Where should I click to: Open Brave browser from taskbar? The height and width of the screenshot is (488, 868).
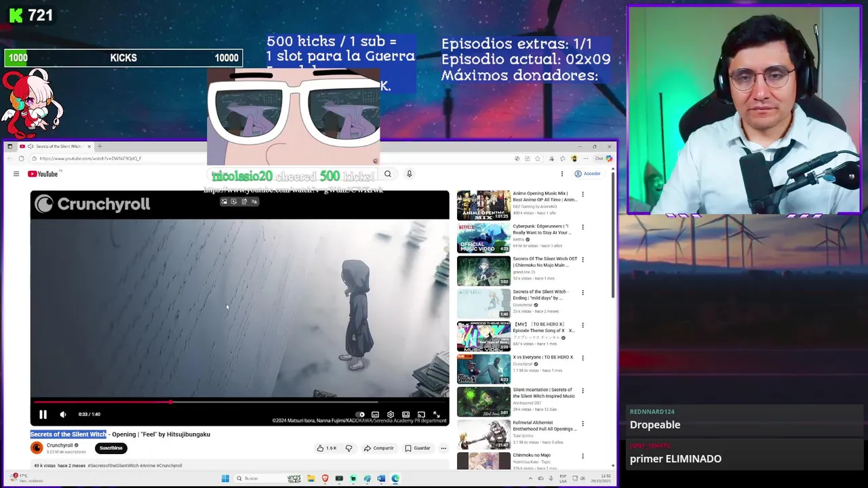325,479
